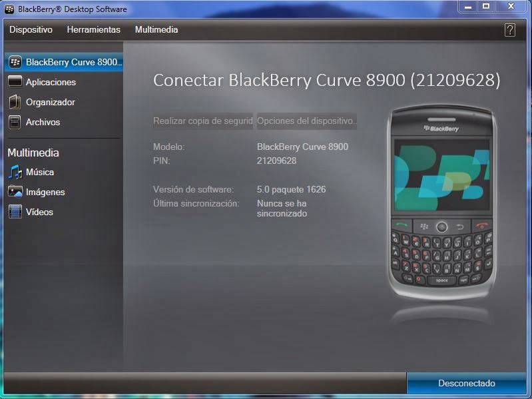Click the Vídeos film icon
The image size is (532, 399).
coord(15,212)
